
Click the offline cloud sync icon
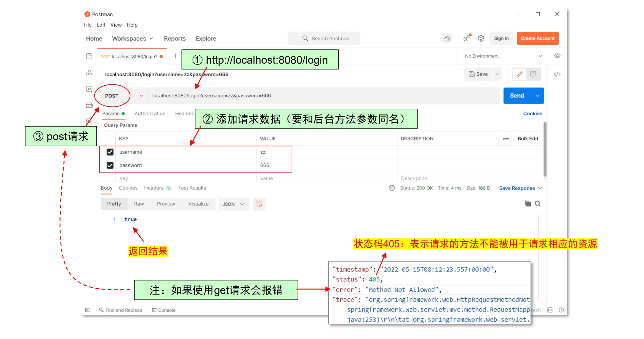(x=447, y=38)
